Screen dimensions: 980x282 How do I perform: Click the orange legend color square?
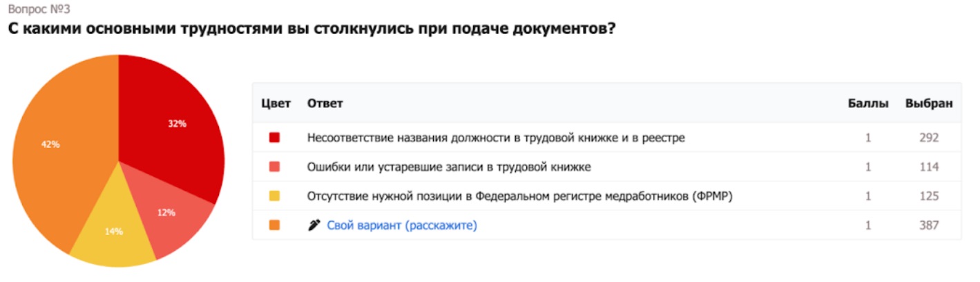coord(274,225)
